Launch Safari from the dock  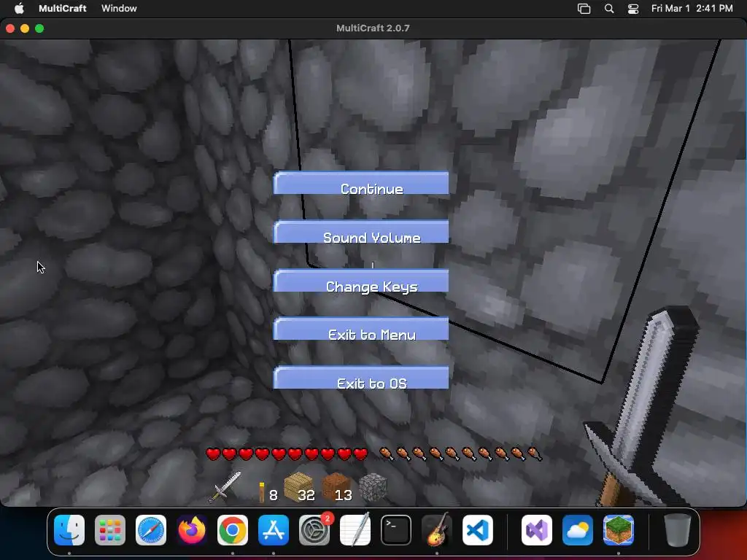pyautogui.click(x=151, y=530)
